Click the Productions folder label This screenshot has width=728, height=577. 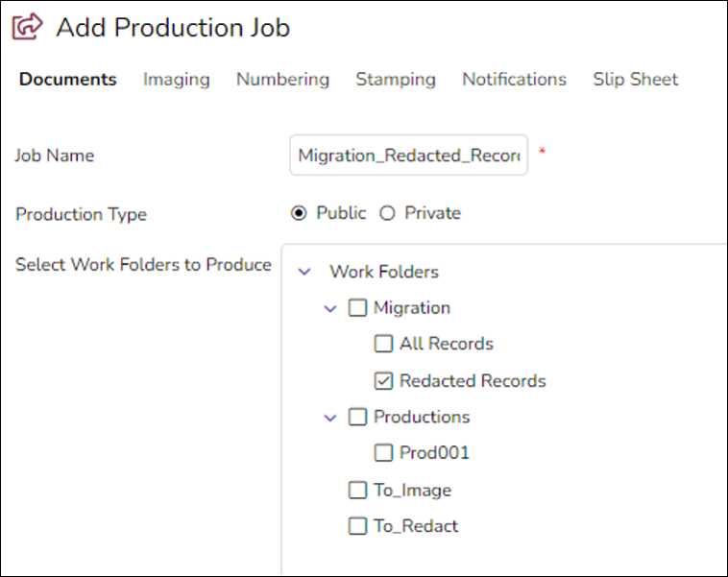pos(422,417)
